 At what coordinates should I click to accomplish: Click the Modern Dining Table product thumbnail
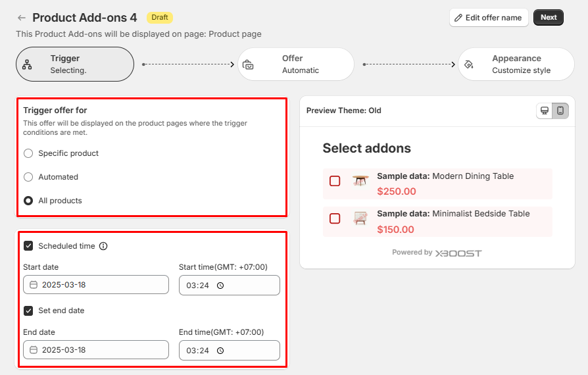tap(360, 180)
